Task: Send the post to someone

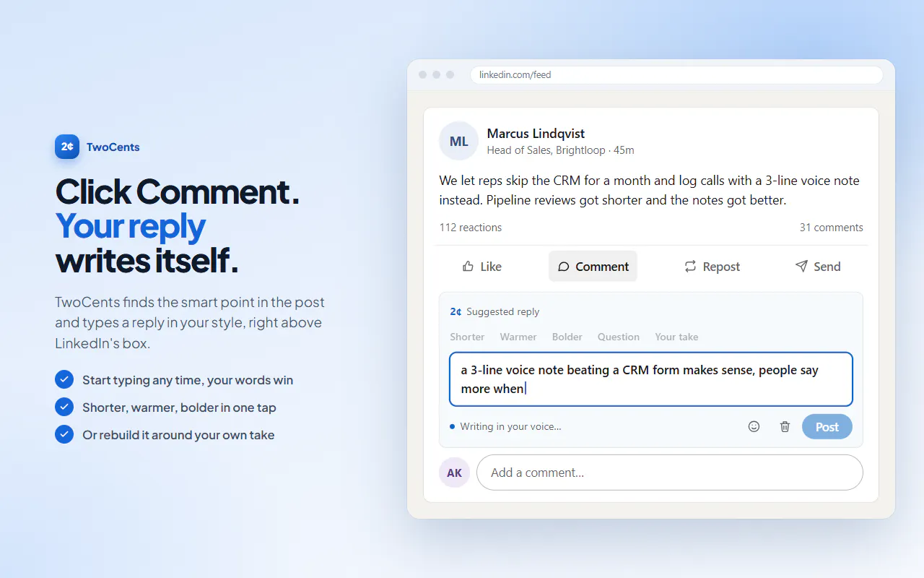Action: tap(818, 267)
